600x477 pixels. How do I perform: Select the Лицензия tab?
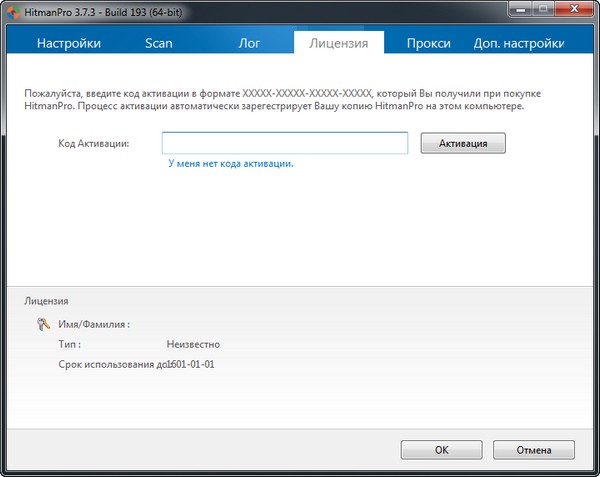click(339, 43)
